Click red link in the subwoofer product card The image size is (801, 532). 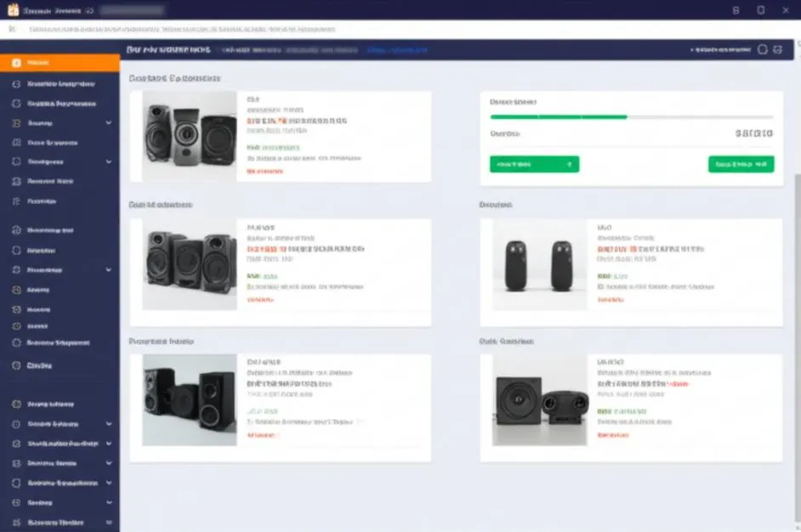(x=613, y=435)
